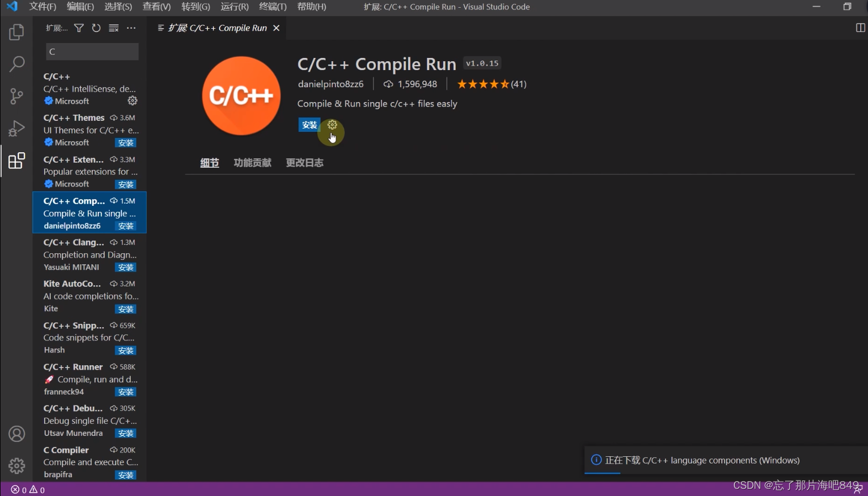Install Kite AutoComplete extension
The height and width of the screenshot is (496, 868).
(126, 310)
